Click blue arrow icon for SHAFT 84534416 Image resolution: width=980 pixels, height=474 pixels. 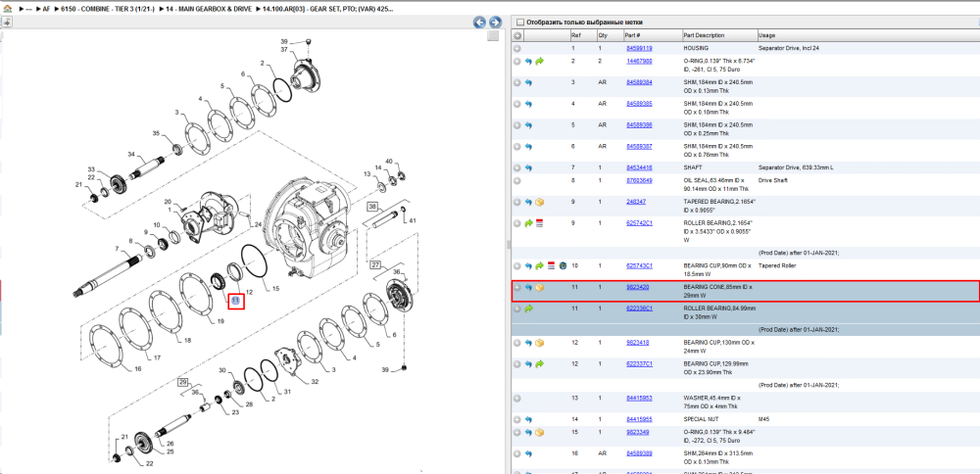click(528, 168)
